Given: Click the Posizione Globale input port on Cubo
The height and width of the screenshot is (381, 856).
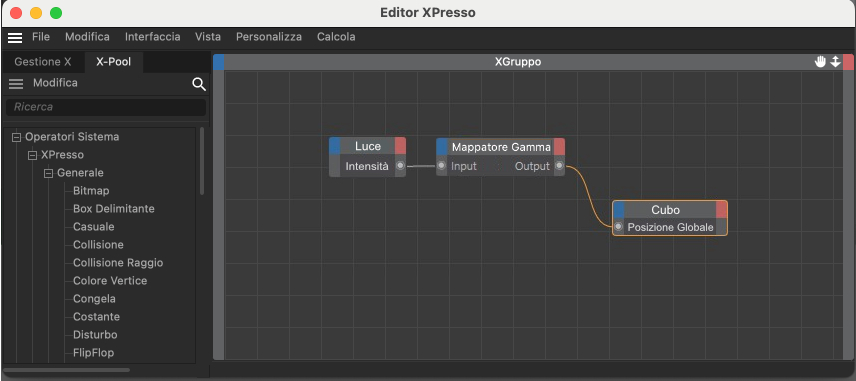Looking at the screenshot, I should (618, 227).
